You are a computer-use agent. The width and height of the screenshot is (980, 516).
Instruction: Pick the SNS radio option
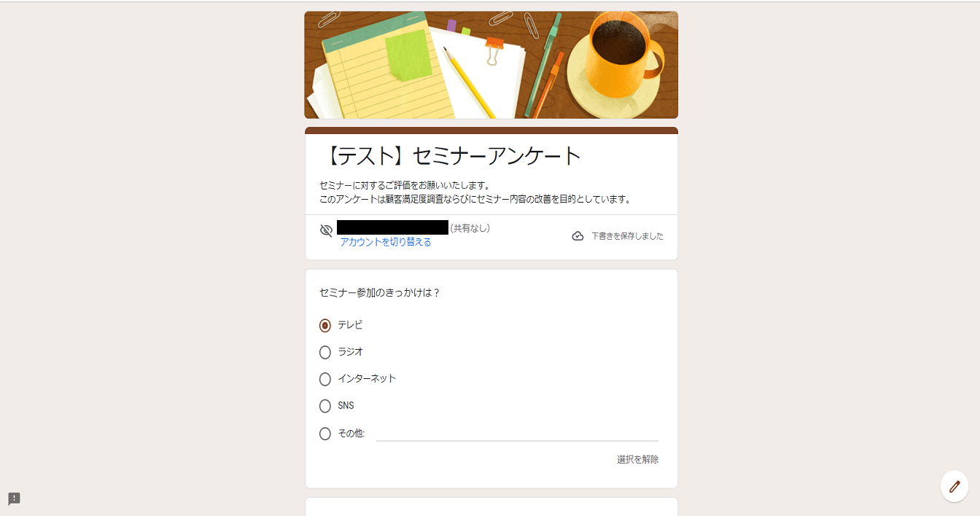coord(325,406)
